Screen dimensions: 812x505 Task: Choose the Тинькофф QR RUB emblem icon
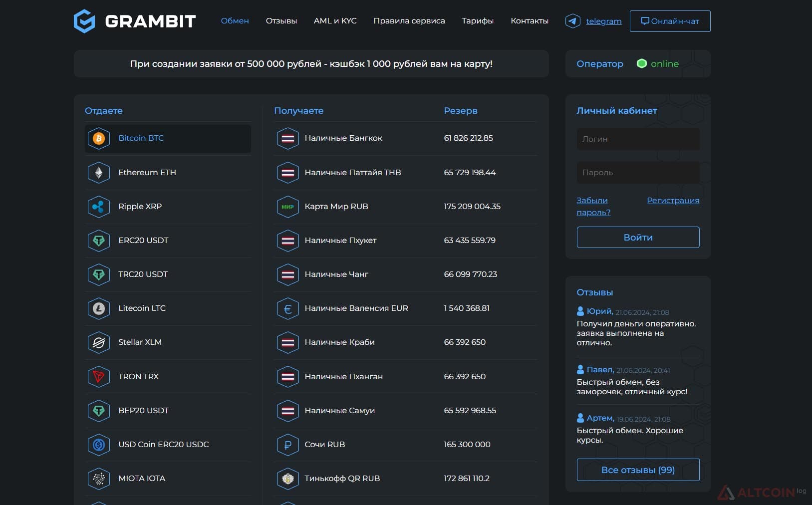pos(288,479)
